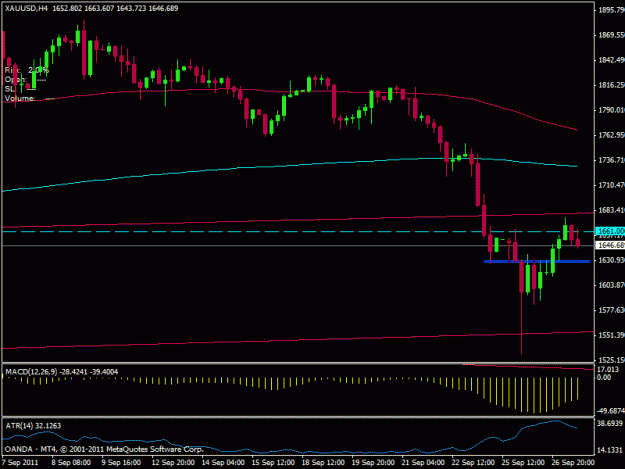Click the 1577.63 price scale value
The image size is (625, 469).
click(611, 310)
